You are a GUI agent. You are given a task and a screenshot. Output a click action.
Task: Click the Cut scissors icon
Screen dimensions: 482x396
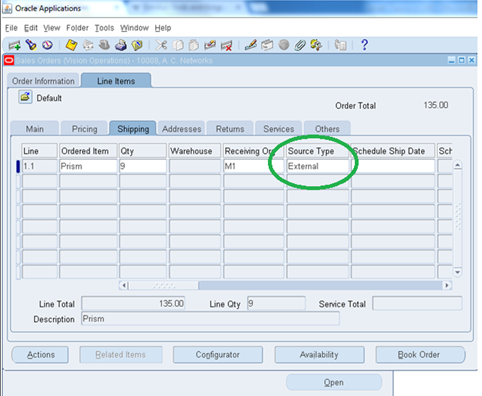pyautogui.click(x=161, y=45)
